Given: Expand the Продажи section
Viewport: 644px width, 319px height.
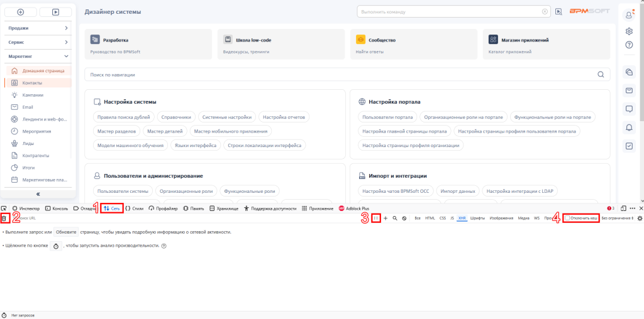Looking at the screenshot, I should click(38, 28).
